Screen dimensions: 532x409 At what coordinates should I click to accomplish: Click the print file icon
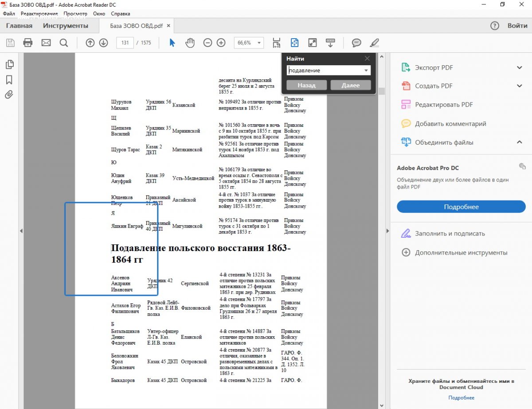tap(28, 43)
